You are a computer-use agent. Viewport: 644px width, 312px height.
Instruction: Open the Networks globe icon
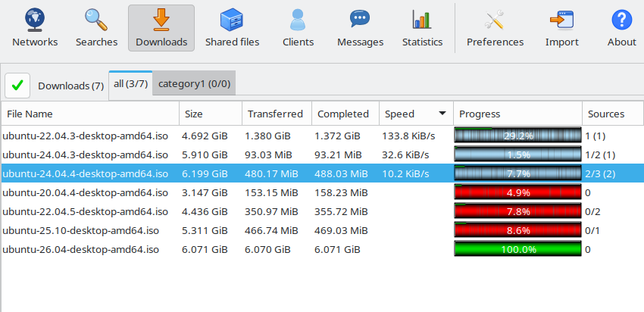click(35, 20)
